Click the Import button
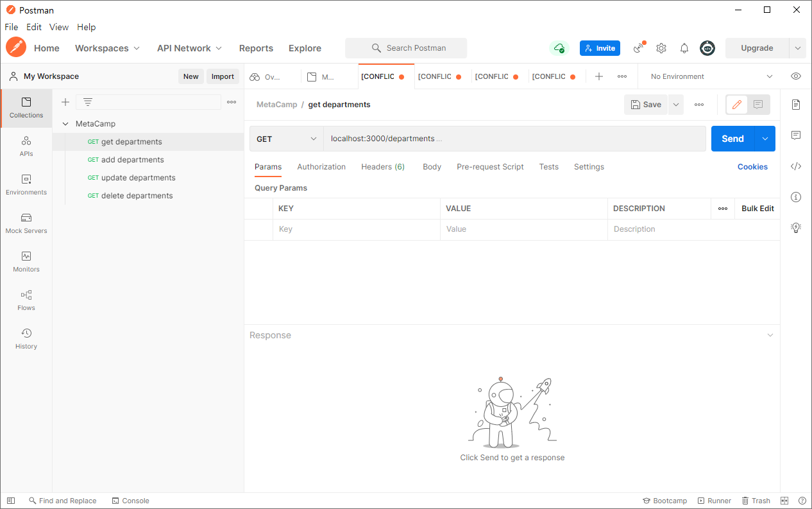The image size is (812, 509). point(223,76)
